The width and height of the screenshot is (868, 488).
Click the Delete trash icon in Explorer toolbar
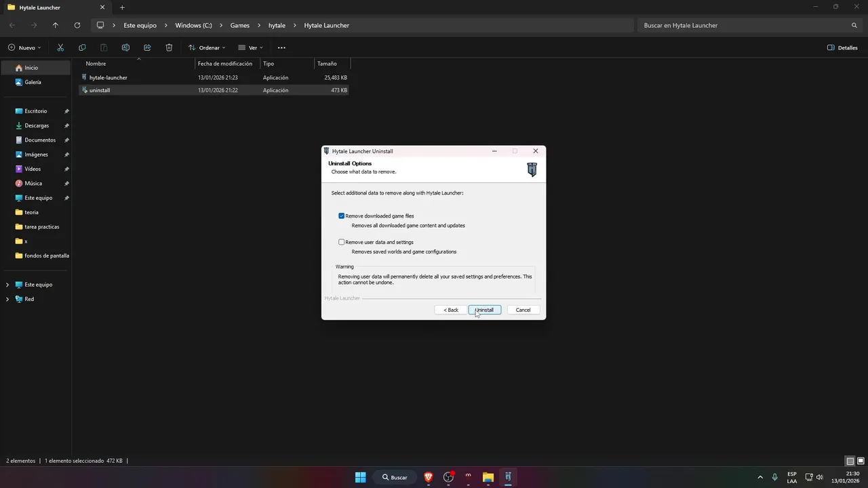tap(169, 47)
